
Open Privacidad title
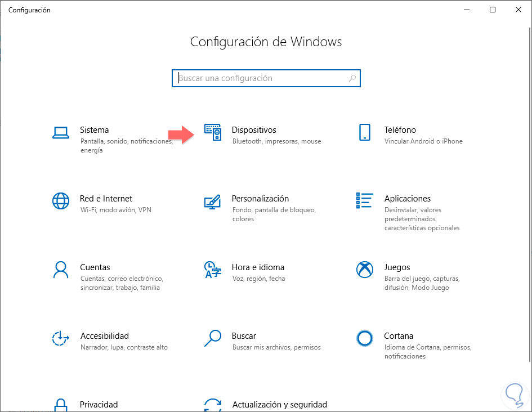99,405
